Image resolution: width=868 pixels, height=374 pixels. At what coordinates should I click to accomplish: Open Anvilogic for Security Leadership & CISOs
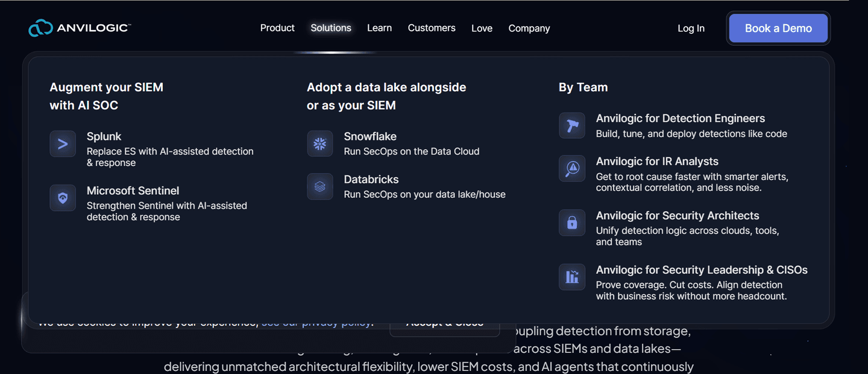pyautogui.click(x=702, y=270)
